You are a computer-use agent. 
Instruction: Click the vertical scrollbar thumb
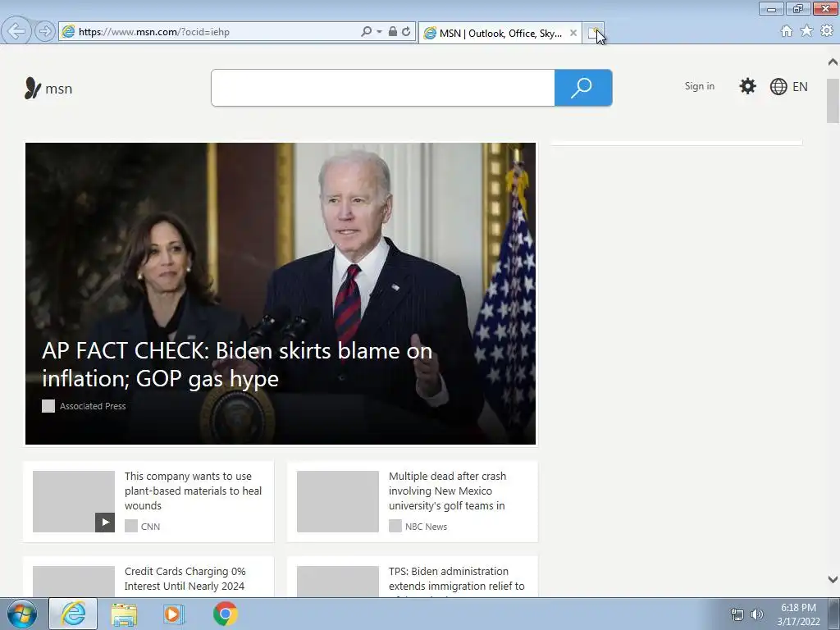[833, 101]
